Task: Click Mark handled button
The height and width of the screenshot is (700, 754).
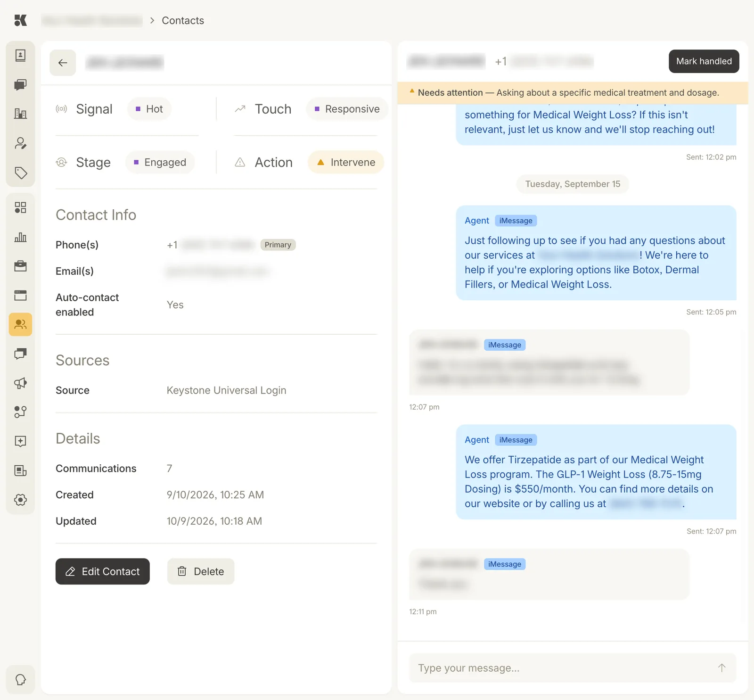Action: (704, 61)
